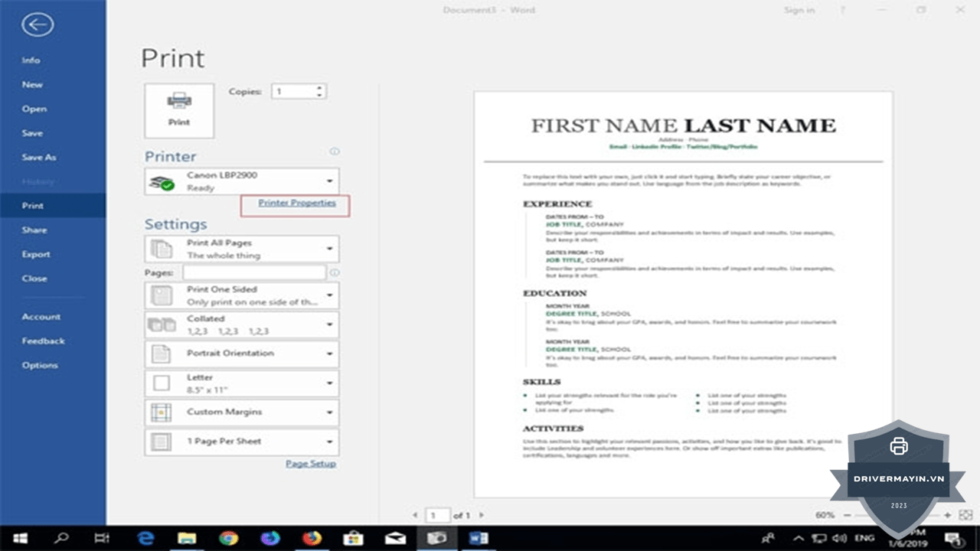Click the Pages range input field
This screenshot has height=551, width=980.
[x=254, y=272]
